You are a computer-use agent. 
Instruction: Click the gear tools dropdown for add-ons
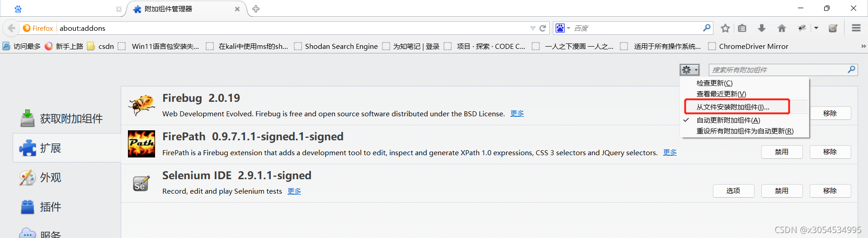click(x=690, y=70)
